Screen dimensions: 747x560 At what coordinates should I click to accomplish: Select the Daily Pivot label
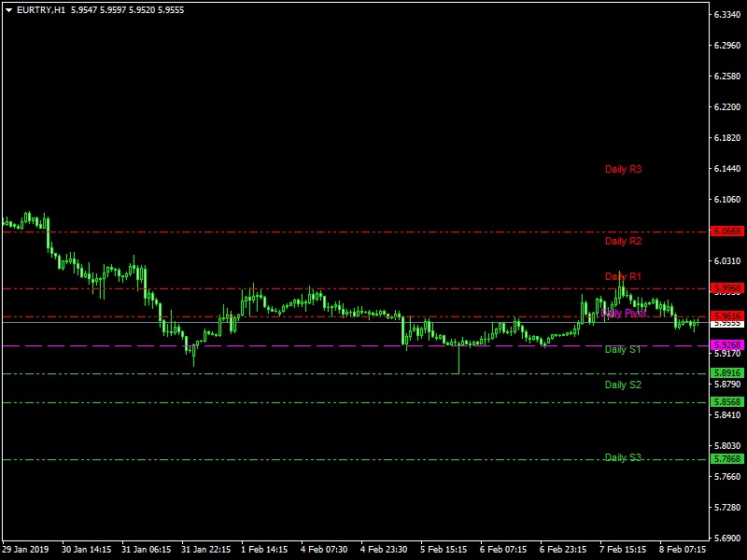pyautogui.click(x=623, y=314)
